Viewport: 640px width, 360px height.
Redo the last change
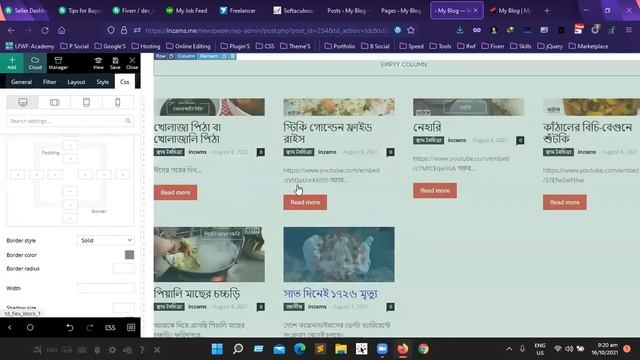[89, 327]
